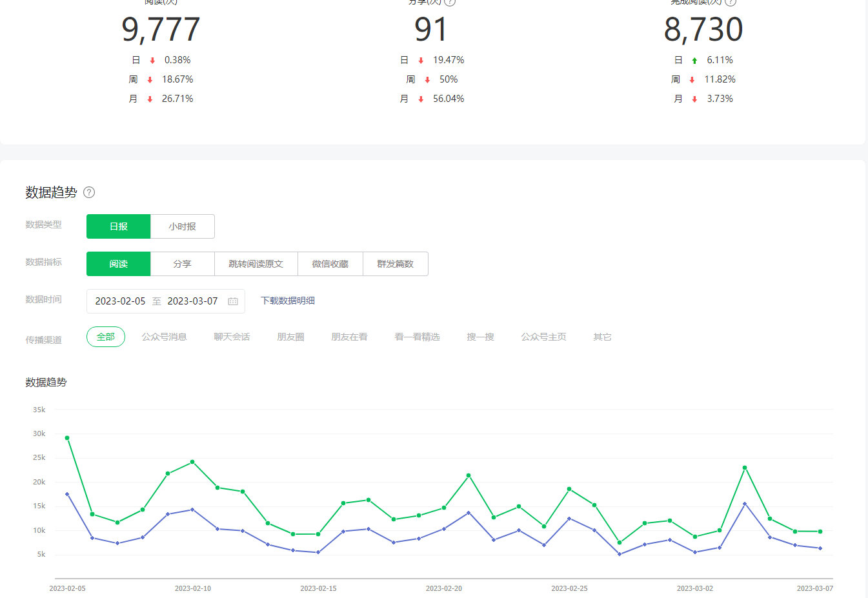
Task: Click green line peak point on 2023-02-05
Action: click(x=67, y=438)
